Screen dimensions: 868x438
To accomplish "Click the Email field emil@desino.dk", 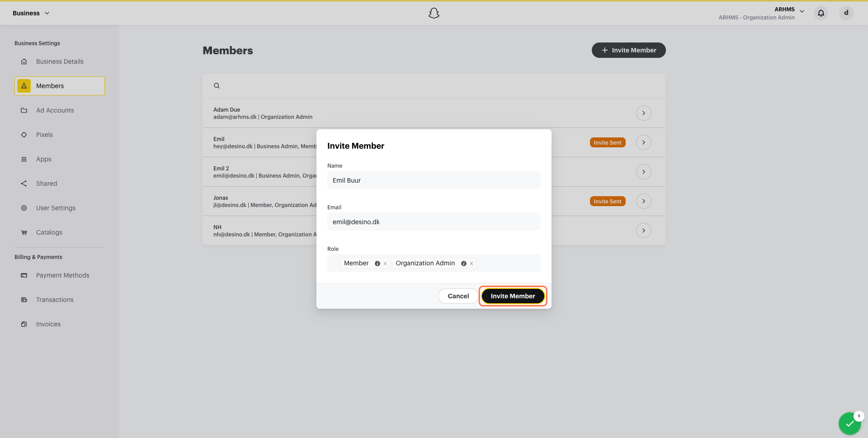I will pos(434,221).
